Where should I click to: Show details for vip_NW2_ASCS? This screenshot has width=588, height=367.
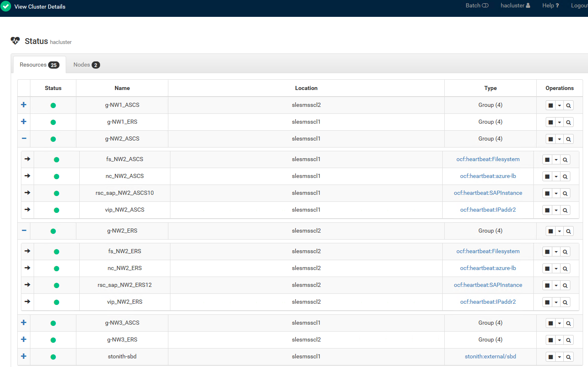(565, 210)
